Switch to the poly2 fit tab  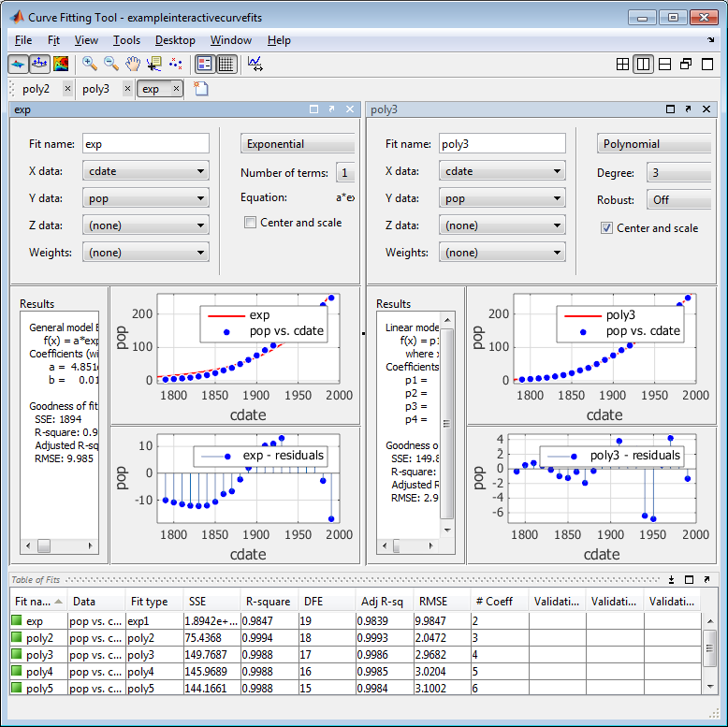(x=36, y=89)
